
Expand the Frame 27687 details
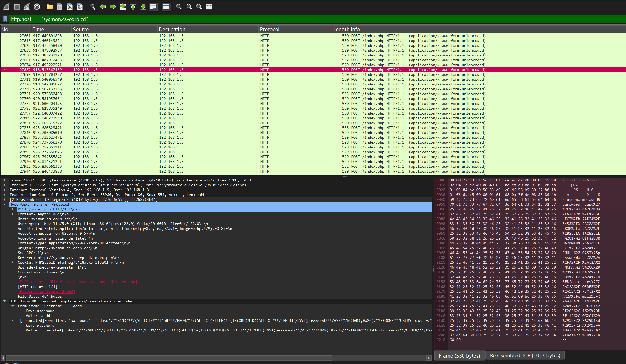(5, 180)
